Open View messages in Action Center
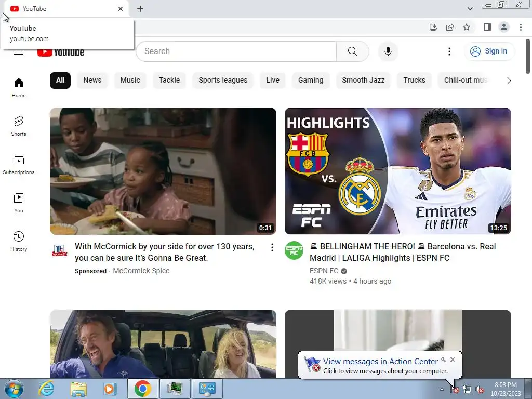The image size is (532, 399). coord(380,362)
